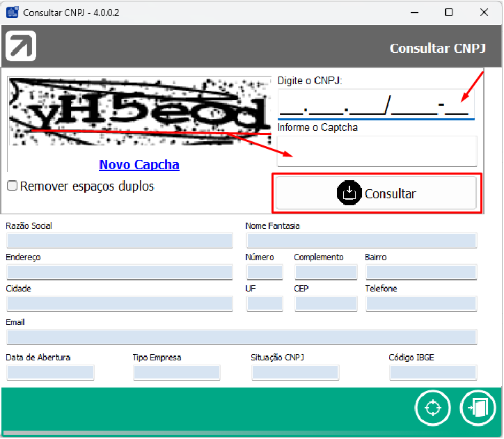Click the Bairro field

click(x=421, y=272)
